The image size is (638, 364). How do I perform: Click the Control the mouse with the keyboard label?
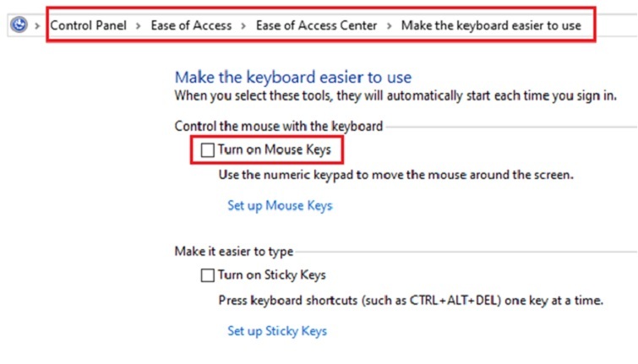coord(278,126)
